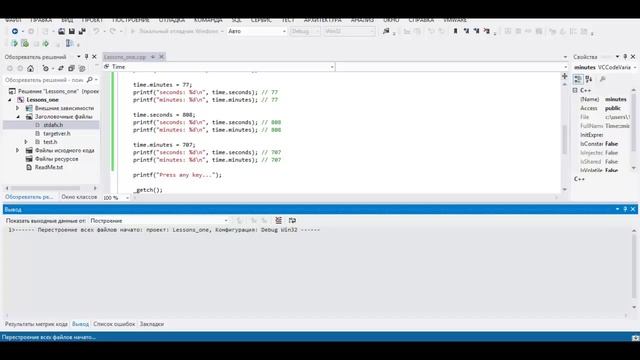
Task: Collapse all items in Solution Explorer toolbar
Action: coord(71,68)
